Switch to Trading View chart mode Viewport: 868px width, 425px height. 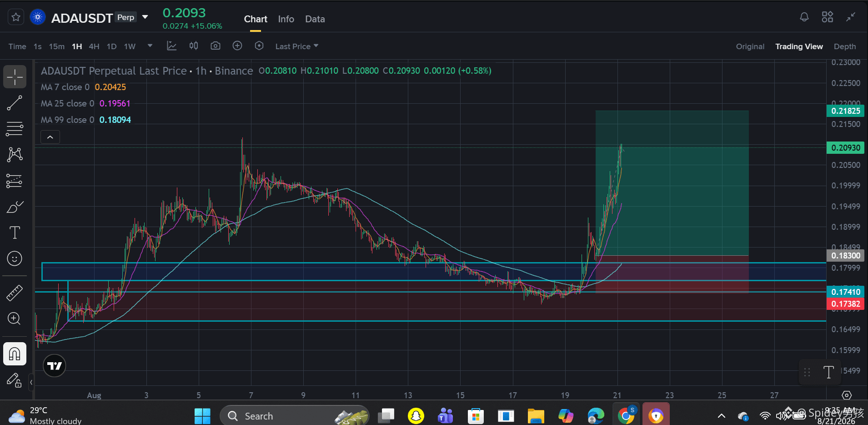799,46
